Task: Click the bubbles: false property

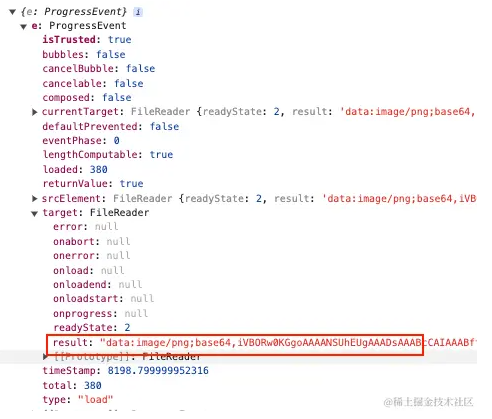Action: pyautogui.click(x=84, y=54)
